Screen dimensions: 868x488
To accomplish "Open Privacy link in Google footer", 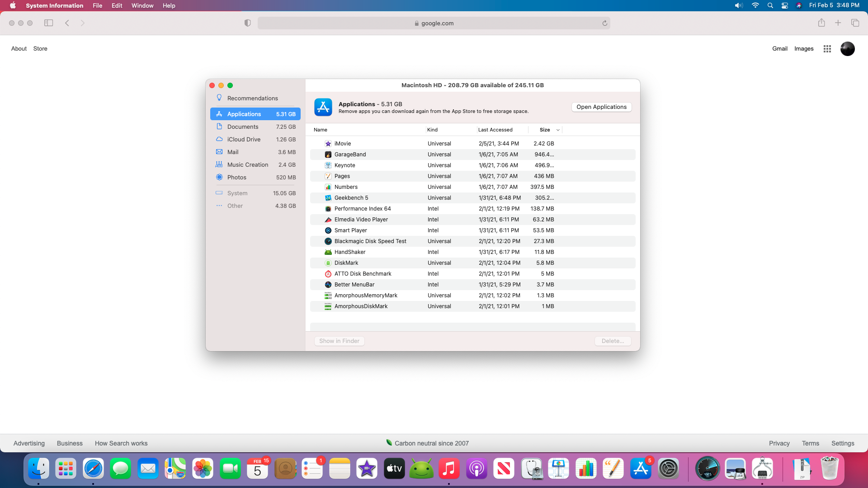I will (779, 443).
